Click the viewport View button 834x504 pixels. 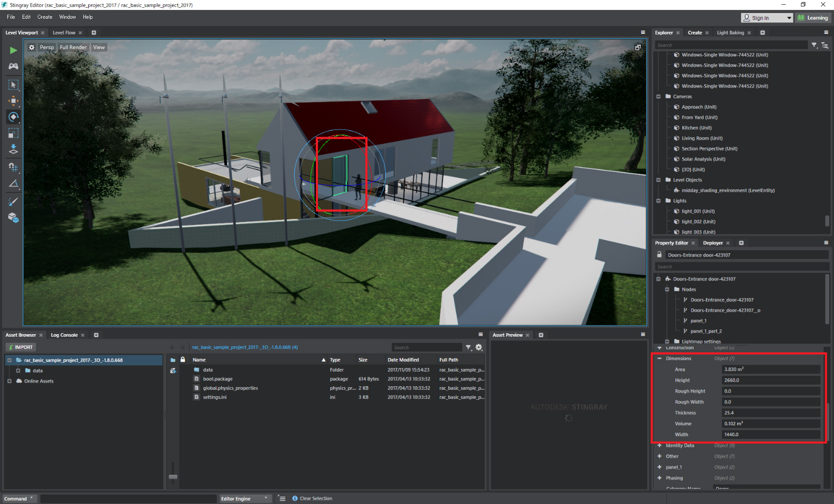[99, 47]
